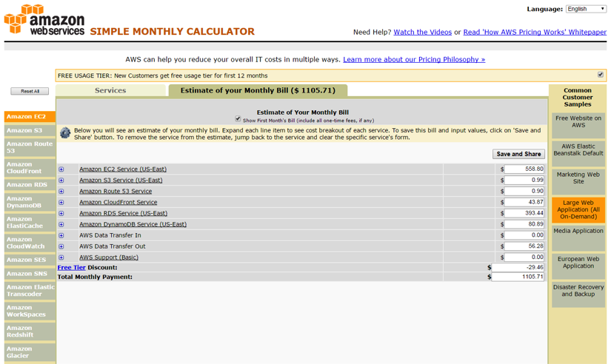Viewport: 611px width, 364px height.
Task: Click the S3 cost field showing 0.99
Action: tap(524, 181)
